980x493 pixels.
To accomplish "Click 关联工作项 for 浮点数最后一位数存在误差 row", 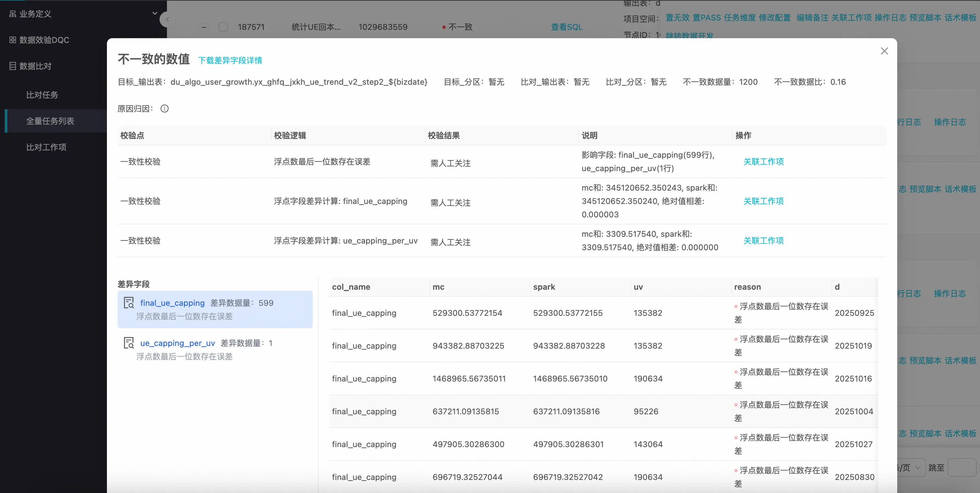I will (763, 161).
